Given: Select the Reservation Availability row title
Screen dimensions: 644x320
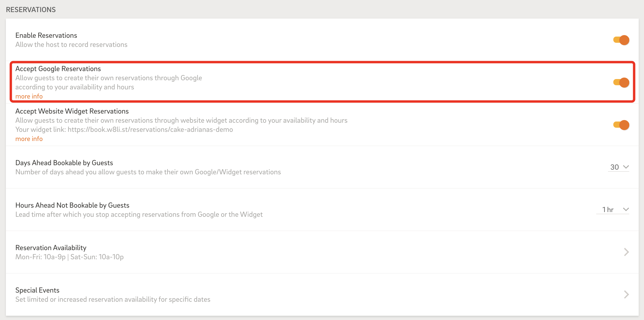Looking at the screenshot, I should tap(51, 247).
